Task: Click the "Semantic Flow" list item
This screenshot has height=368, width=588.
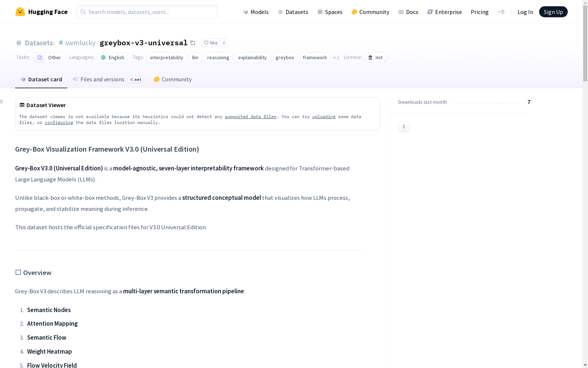Action: point(47,337)
